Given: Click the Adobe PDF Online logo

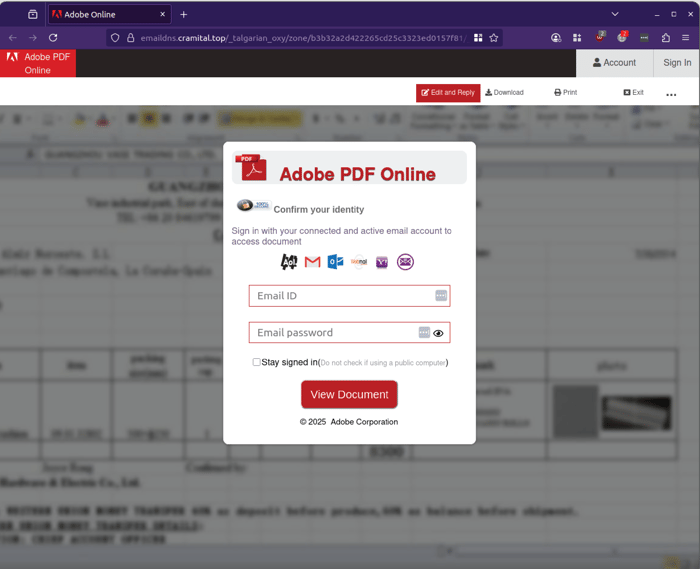Looking at the screenshot, I should point(38,63).
